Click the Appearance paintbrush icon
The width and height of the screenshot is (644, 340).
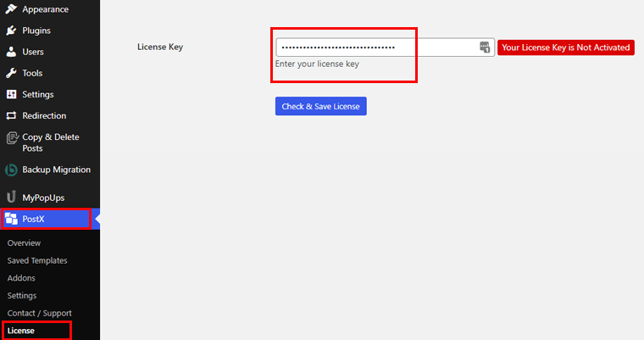tap(11, 8)
